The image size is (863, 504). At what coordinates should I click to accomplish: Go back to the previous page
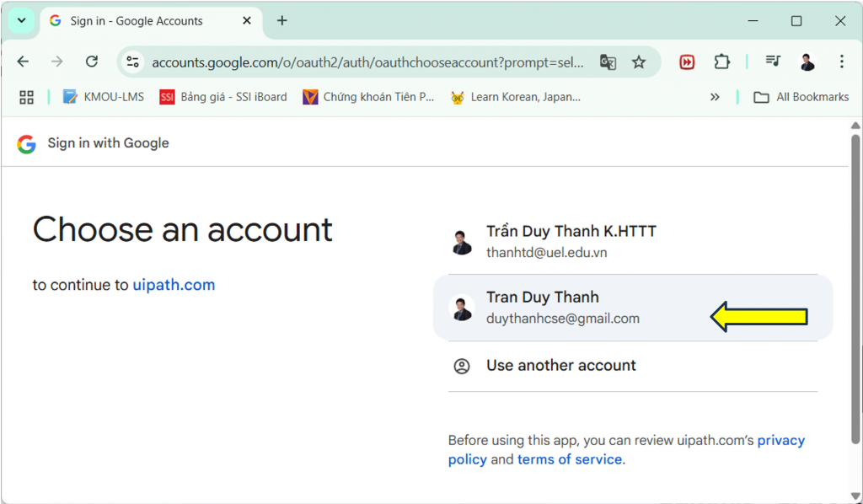23,62
